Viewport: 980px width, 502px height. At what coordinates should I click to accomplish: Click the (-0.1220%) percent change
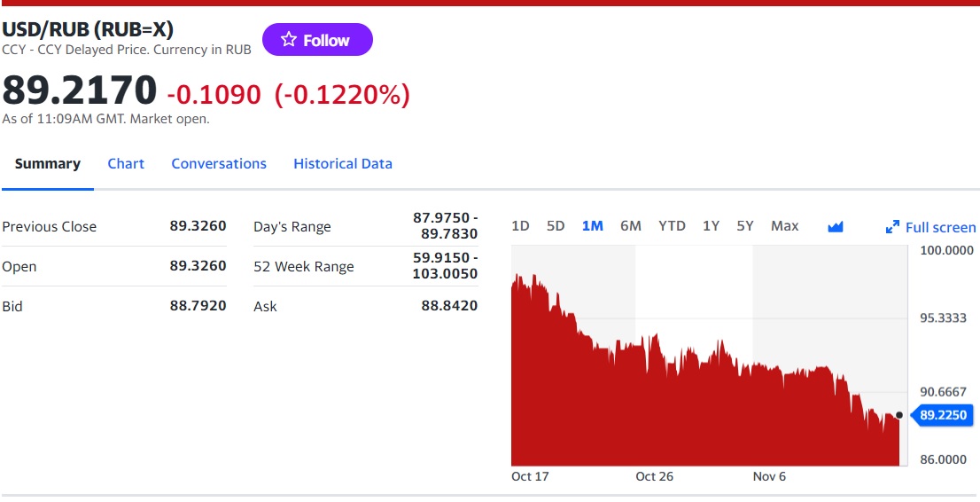pos(343,95)
